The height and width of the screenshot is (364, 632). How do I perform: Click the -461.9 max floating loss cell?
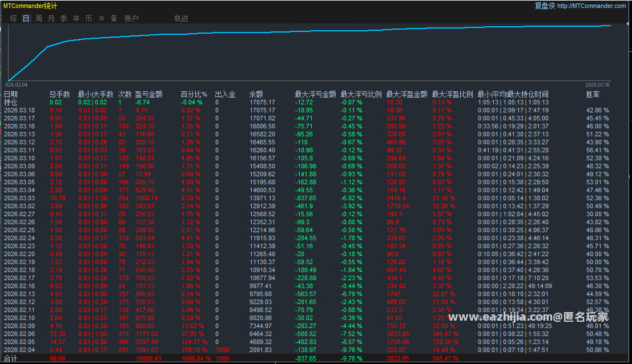(x=304, y=206)
